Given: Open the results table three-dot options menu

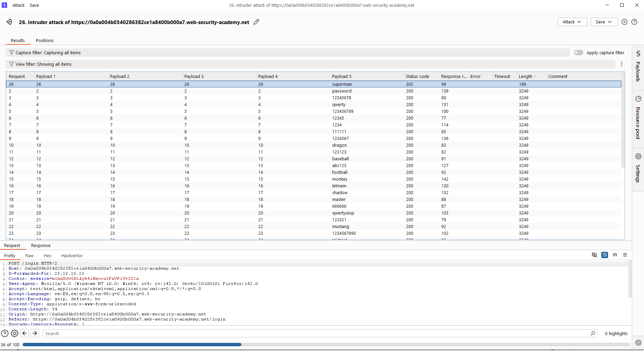Looking at the screenshot, I should pyautogui.click(x=622, y=64).
